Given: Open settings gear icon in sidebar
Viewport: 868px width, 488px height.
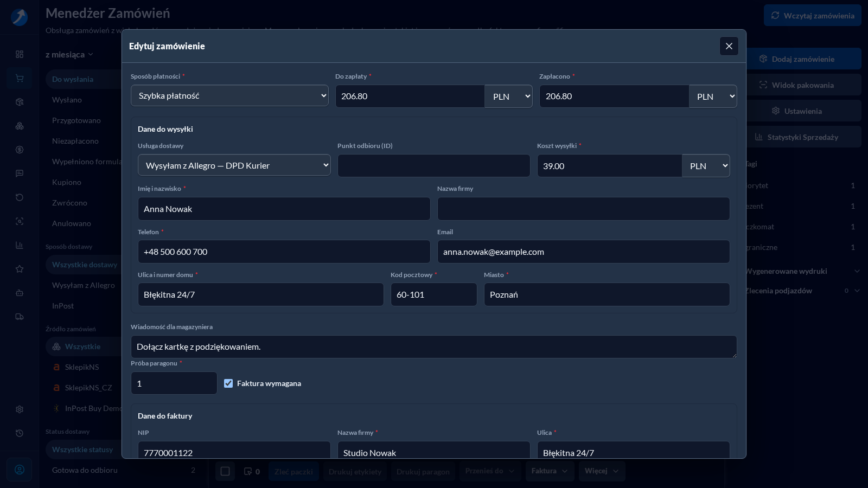Looking at the screenshot, I should (20, 409).
